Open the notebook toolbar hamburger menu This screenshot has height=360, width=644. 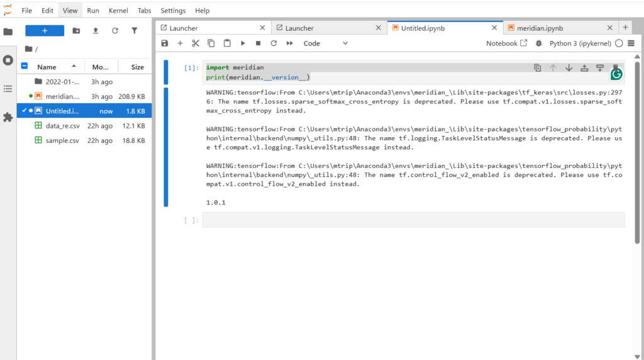coord(631,43)
